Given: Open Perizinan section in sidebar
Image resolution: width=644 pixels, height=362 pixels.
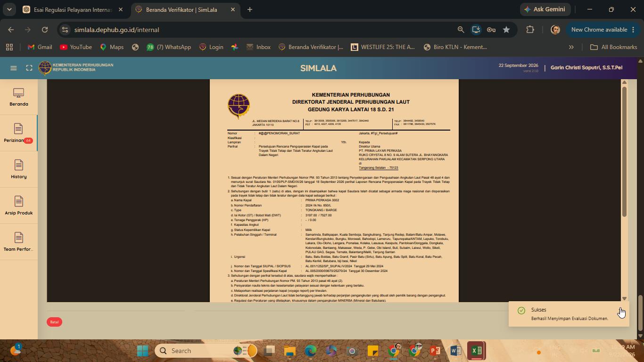Looking at the screenshot, I should point(19,133).
